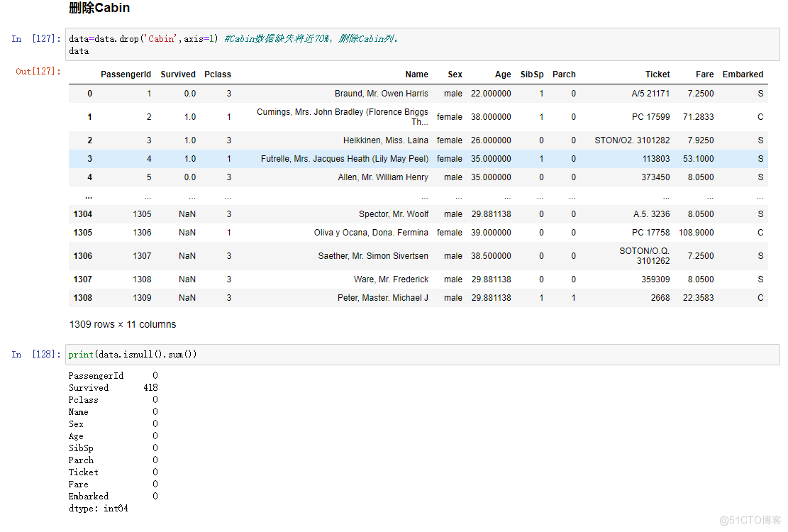Screen dimensions: 788x532
Task: Click the SibSp column header
Action: coord(532,74)
